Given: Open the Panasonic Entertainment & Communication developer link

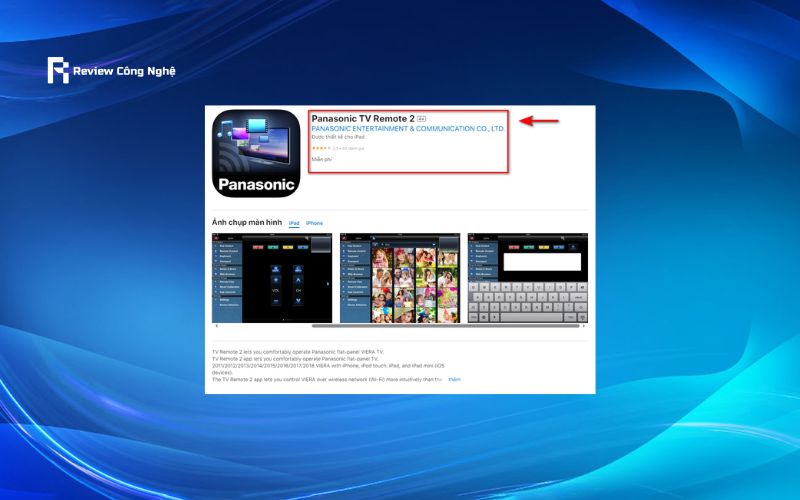Looking at the screenshot, I should click(408, 129).
